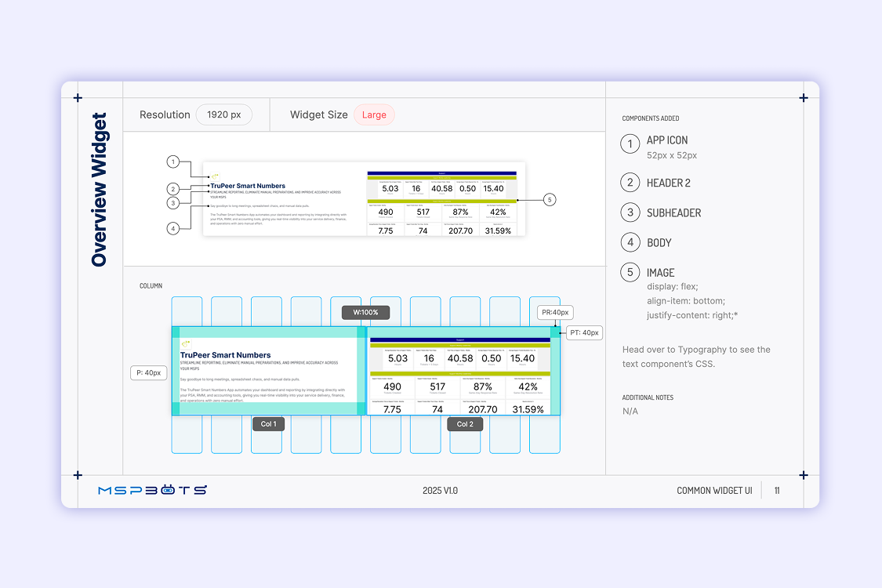Click the 87% value in the column layout widget
This screenshot has width=882, height=588.
coord(483,387)
